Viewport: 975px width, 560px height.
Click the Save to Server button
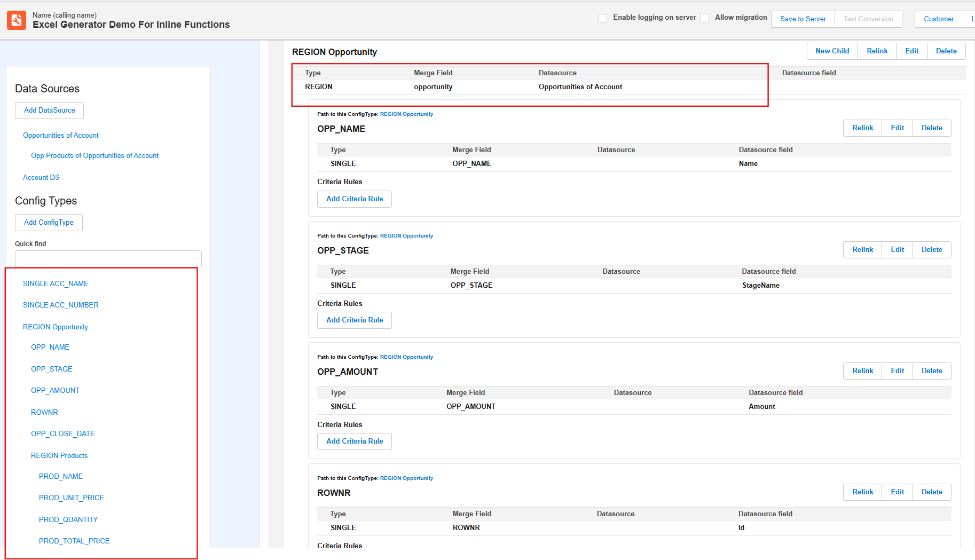[x=803, y=19]
